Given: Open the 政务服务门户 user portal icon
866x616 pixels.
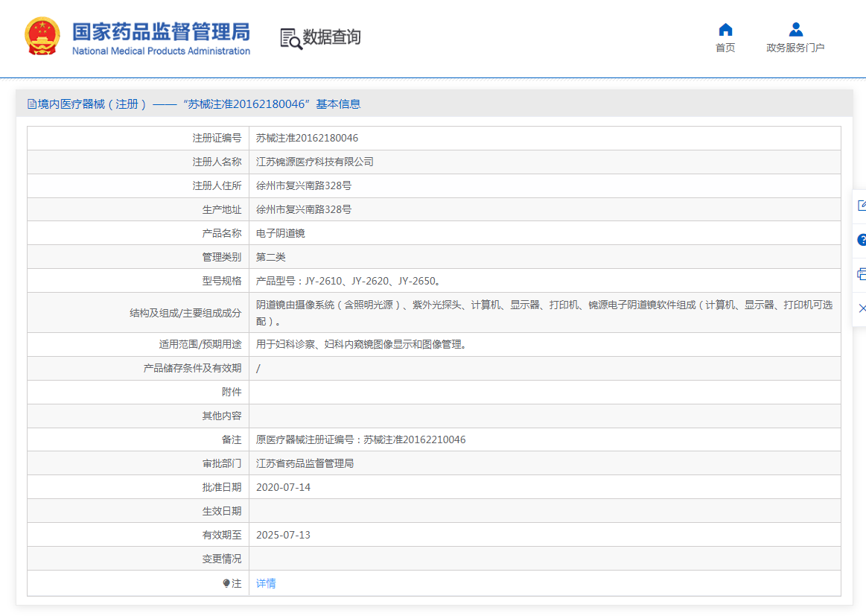Looking at the screenshot, I should (x=795, y=30).
